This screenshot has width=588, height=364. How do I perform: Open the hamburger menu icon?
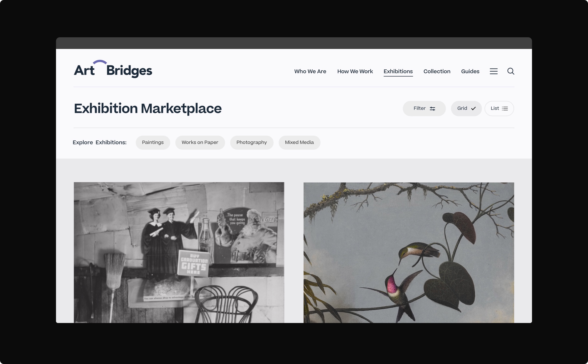[x=493, y=71]
